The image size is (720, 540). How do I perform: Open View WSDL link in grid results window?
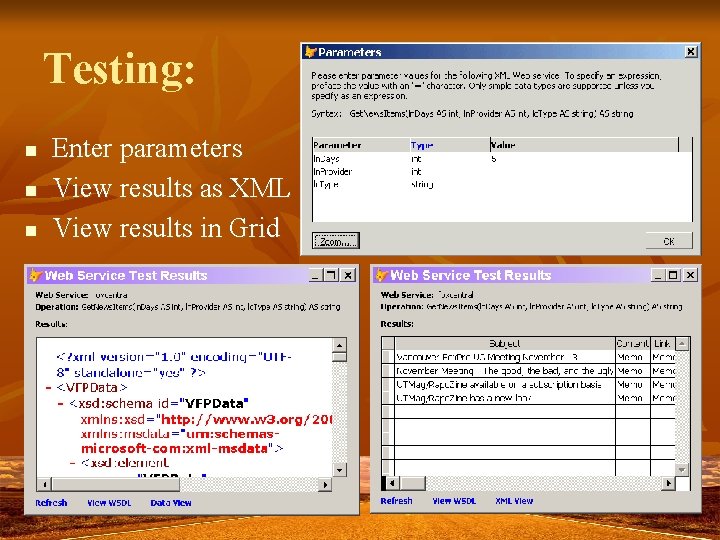[454, 501]
